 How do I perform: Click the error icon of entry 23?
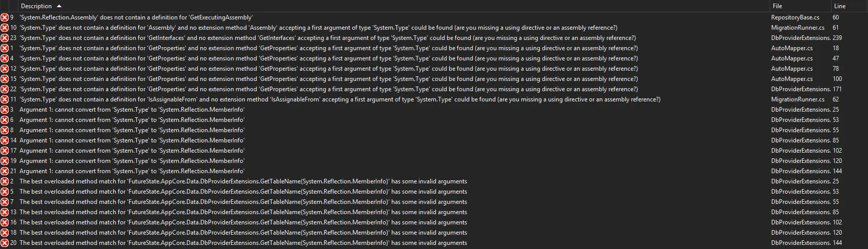click(x=5, y=38)
